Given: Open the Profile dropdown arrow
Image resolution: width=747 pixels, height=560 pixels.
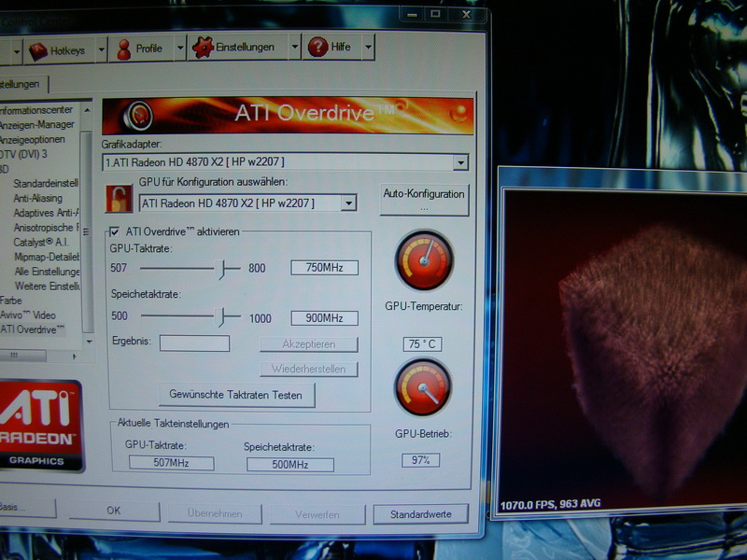Looking at the screenshot, I should point(180,49).
